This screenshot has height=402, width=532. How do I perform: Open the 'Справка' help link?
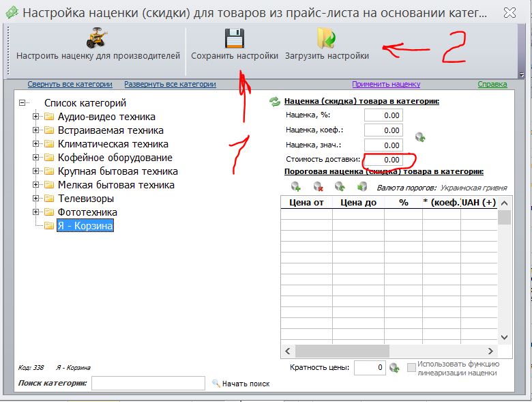click(x=492, y=84)
